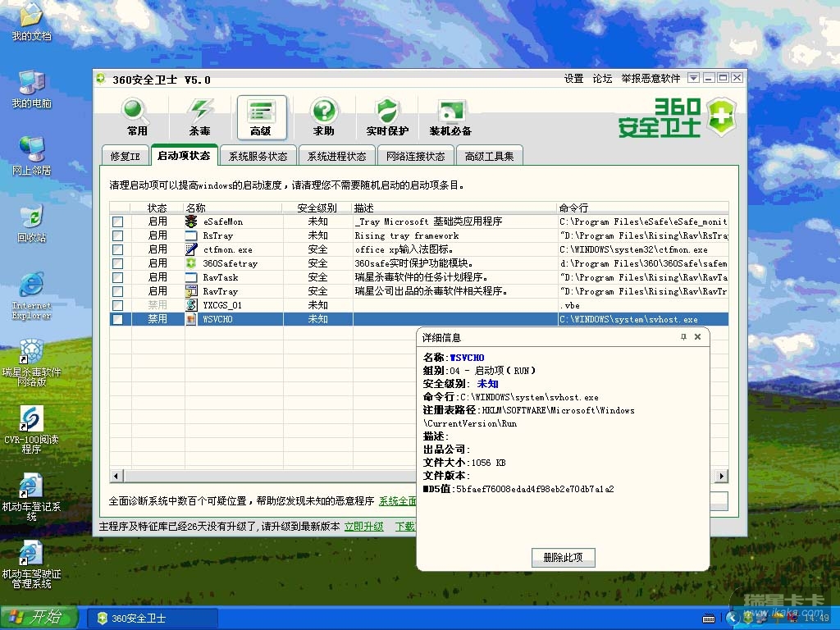The image size is (840, 630).
Task: Click the eSafeMon row icon
Action: 191,221
